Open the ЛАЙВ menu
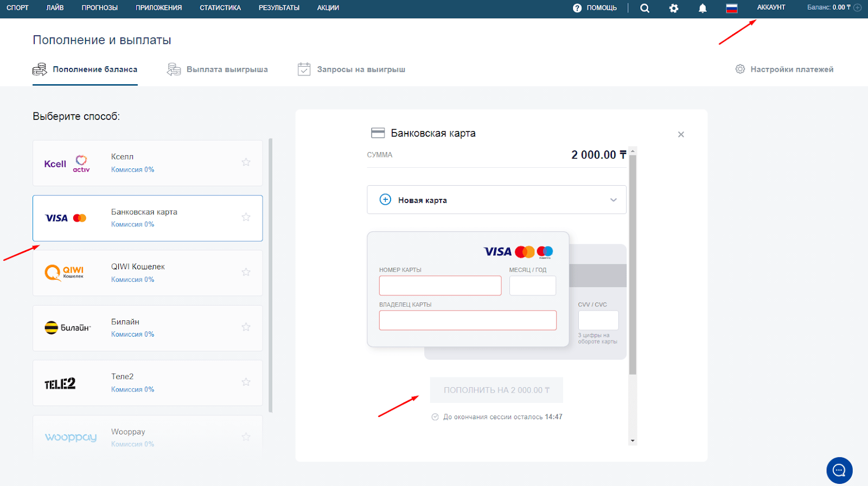The image size is (868, 486). 55,8
